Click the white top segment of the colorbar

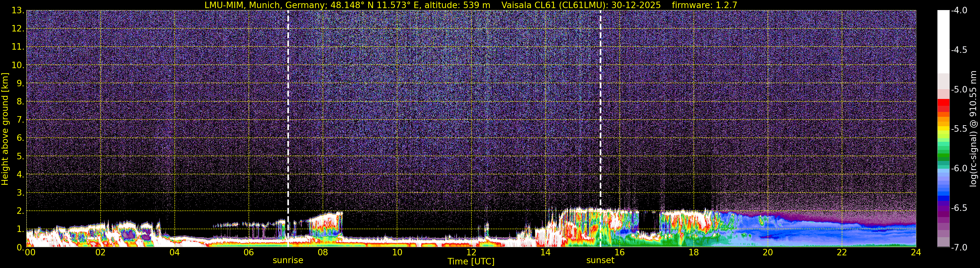click(x=943, y=42)
